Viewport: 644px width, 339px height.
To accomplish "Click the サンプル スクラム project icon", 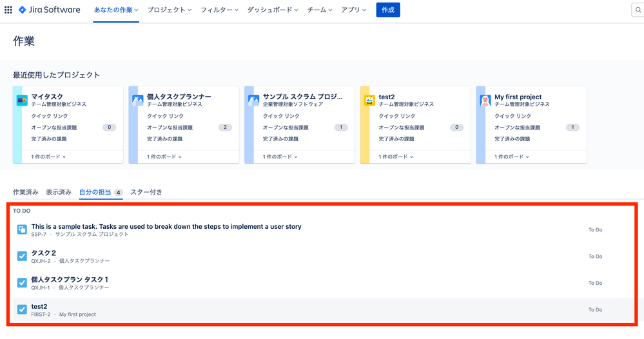I will point(253,100).
